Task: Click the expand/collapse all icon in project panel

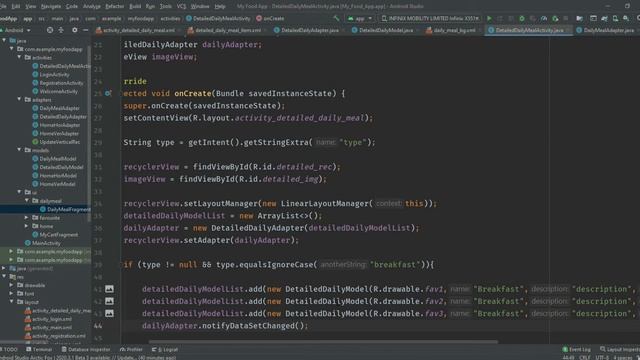Action: tap(61, 30)
